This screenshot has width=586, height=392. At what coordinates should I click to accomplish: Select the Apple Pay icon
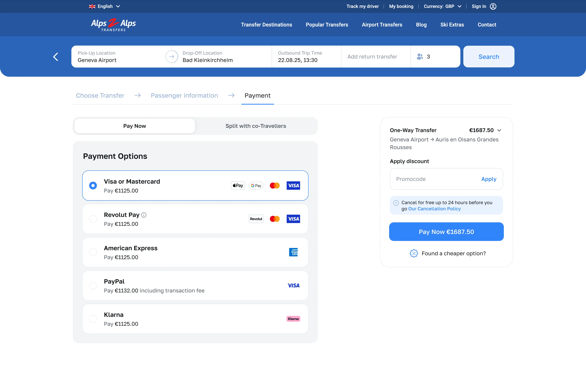click(238, 186)
